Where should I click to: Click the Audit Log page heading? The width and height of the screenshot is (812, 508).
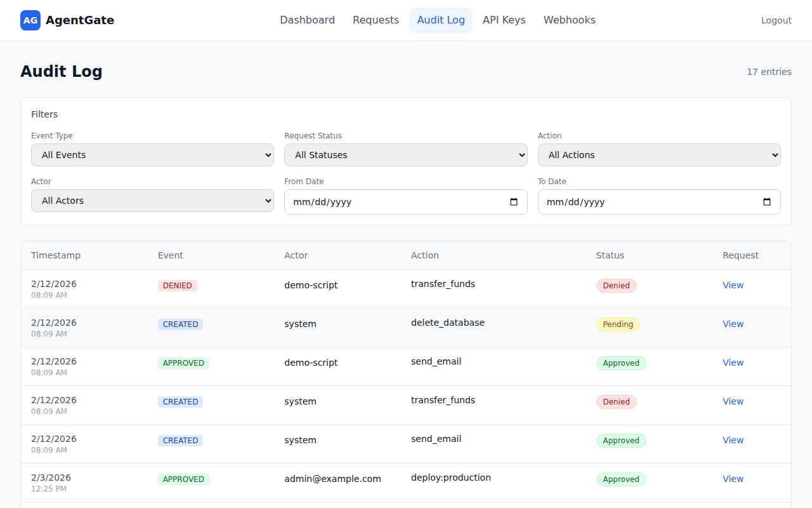pos(62,71)
